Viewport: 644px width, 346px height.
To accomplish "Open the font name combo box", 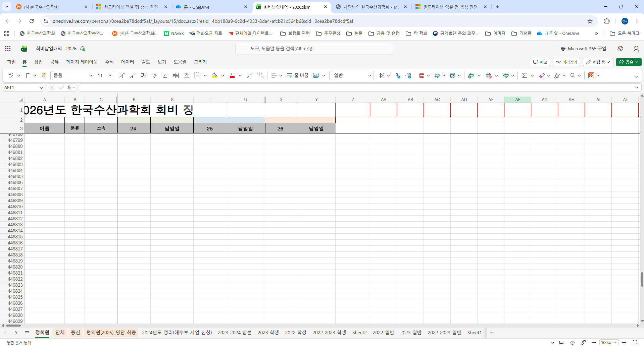I will 73,75.
